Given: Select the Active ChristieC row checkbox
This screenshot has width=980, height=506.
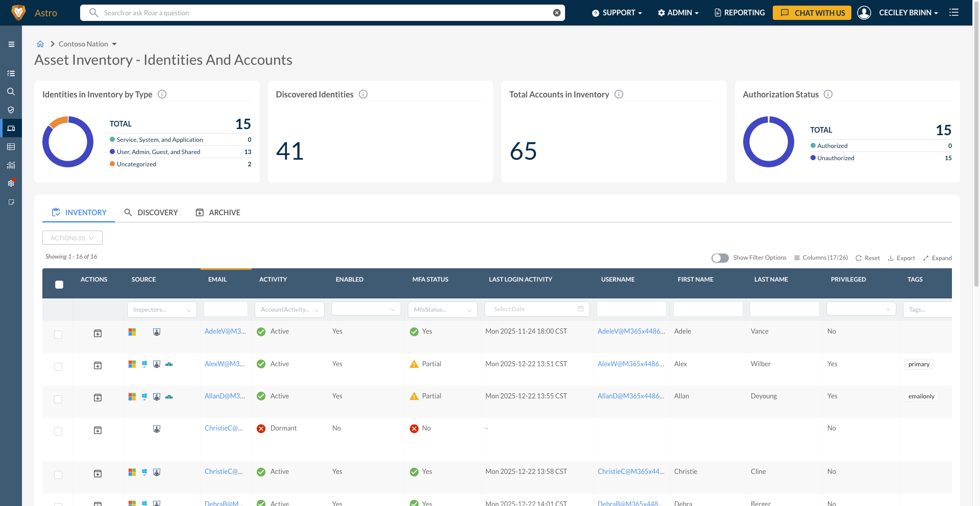Looking at the screenshot, I should click(x=58, y=475).
